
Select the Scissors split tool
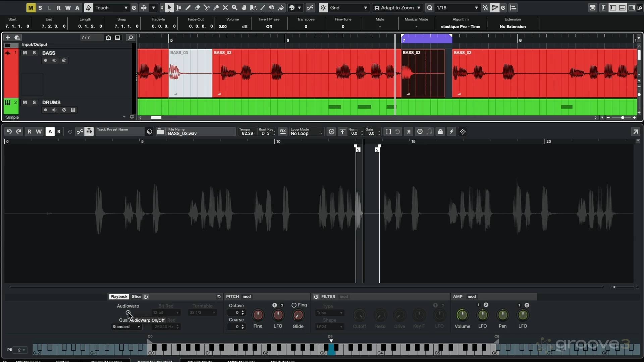(x=207, y=7)
